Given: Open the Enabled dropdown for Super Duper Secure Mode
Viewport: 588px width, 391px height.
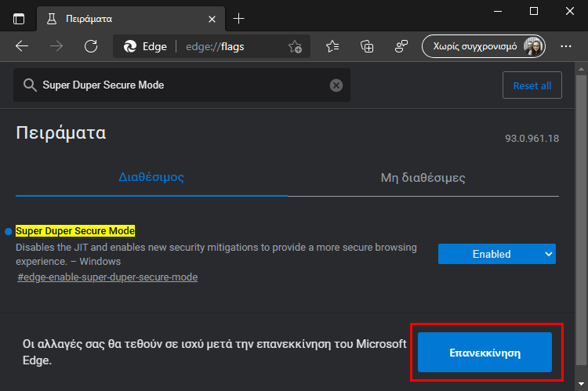Looking at the screenshot, I should coord(497,254).
